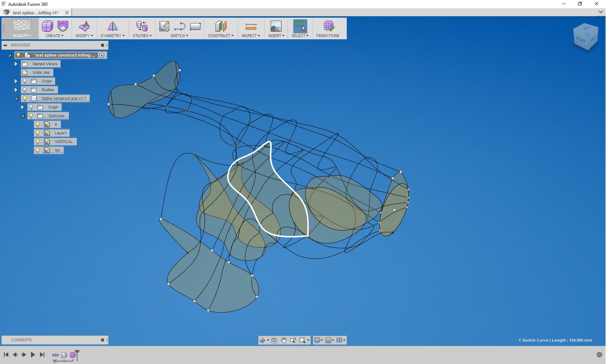
Task: Toggle visibility of VERTICAL sketch
Action: [x=38, y=142]
